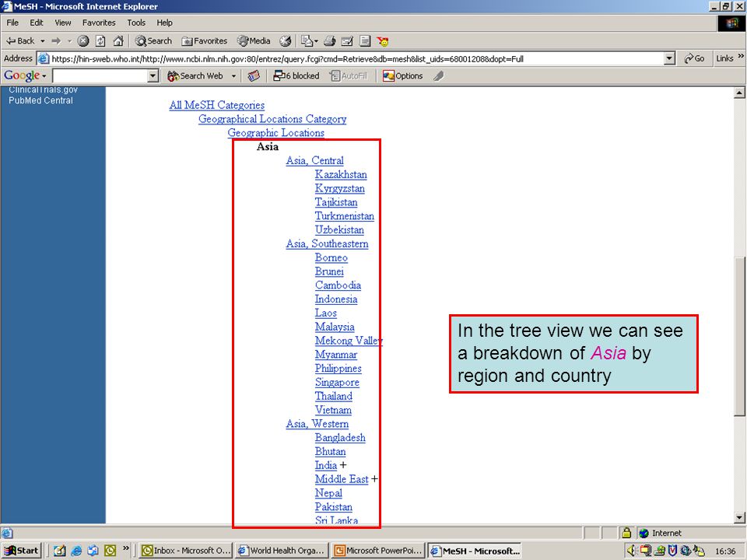Image resolution: width=747 pixels, height=560 pixels.
Task: Open the Google search box dropdown arrow
Action: [153, 75]
